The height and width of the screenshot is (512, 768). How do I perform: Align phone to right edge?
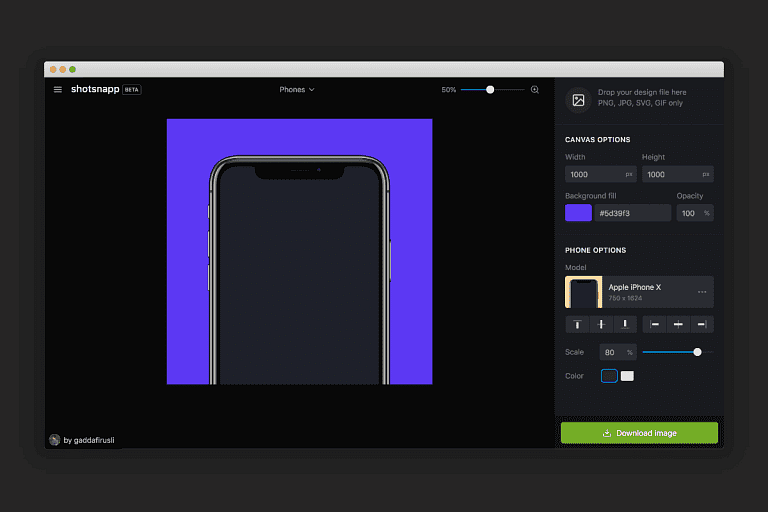(702, 324)
